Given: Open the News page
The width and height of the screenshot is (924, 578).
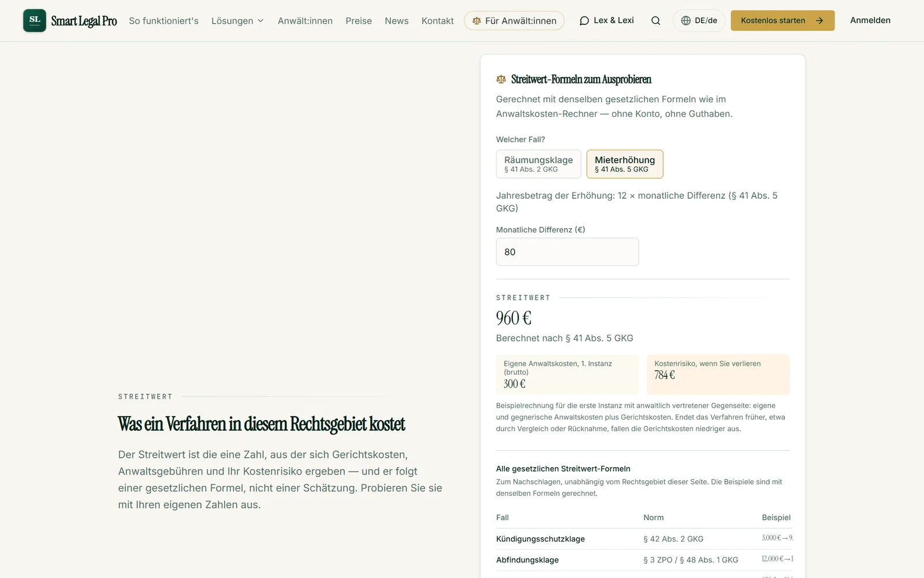Looking at the screenshot, I should tap(397, 21).
